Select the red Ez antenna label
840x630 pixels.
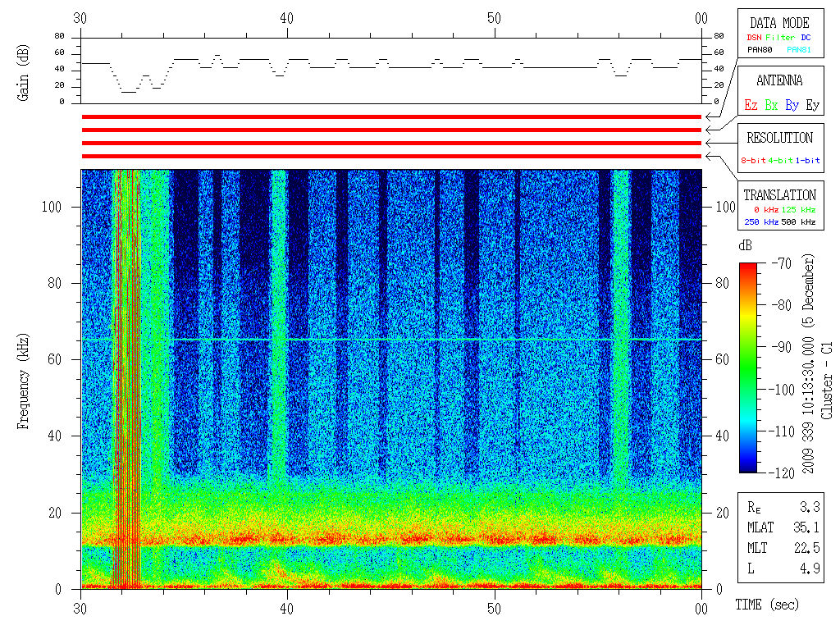pyautogui.click(x=751, y=105)
